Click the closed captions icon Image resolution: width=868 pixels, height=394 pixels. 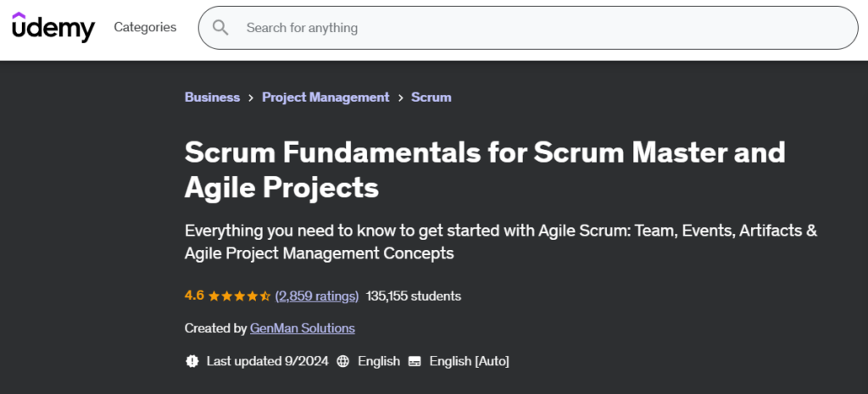pos(415,362)
